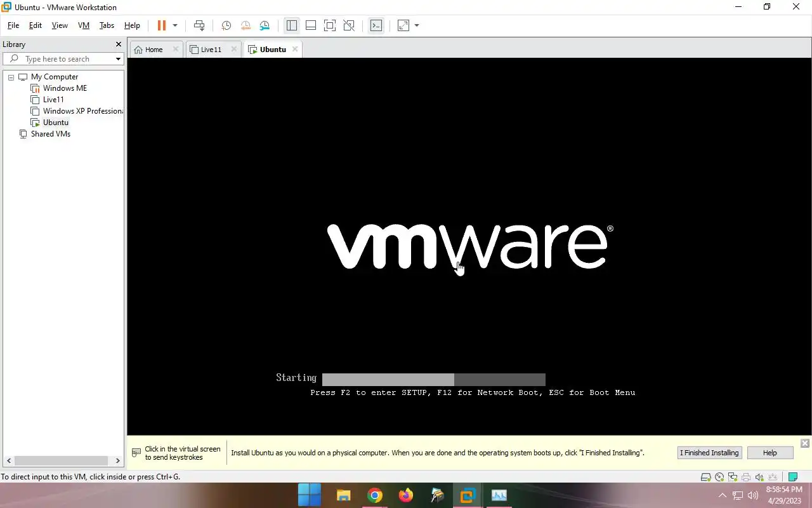This screenshot has height=508, width=812.
Task: Close the Live11 tab
Action: click(x=234, y=49)
